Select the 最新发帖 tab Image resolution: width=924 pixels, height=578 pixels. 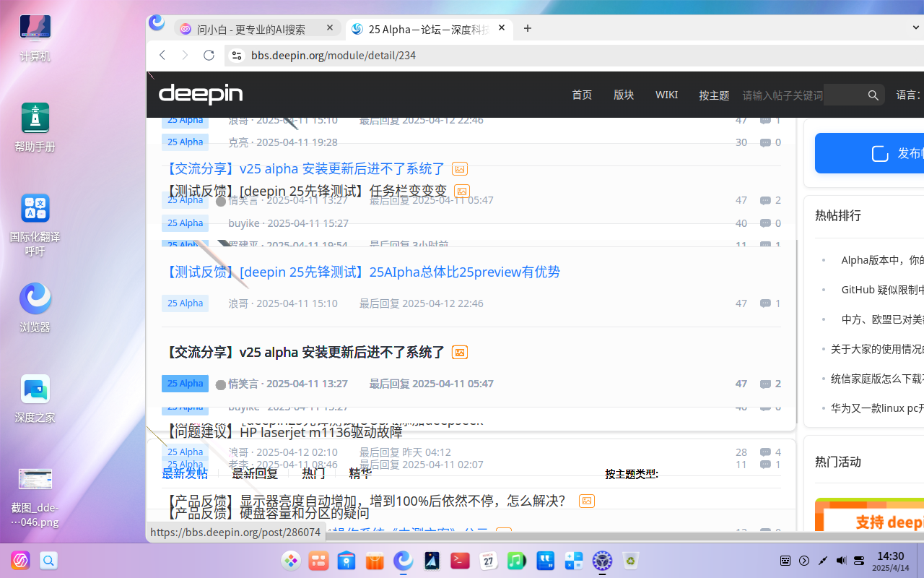(185, 473)
